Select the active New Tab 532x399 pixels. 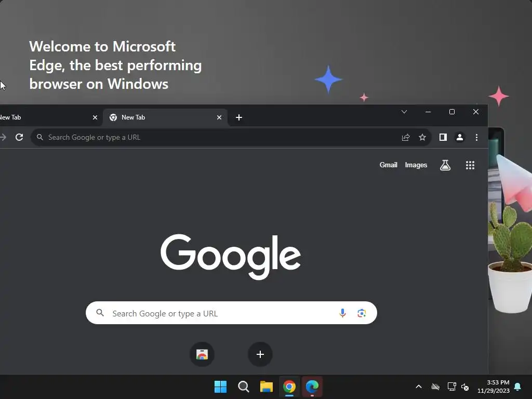coord(165,117)
